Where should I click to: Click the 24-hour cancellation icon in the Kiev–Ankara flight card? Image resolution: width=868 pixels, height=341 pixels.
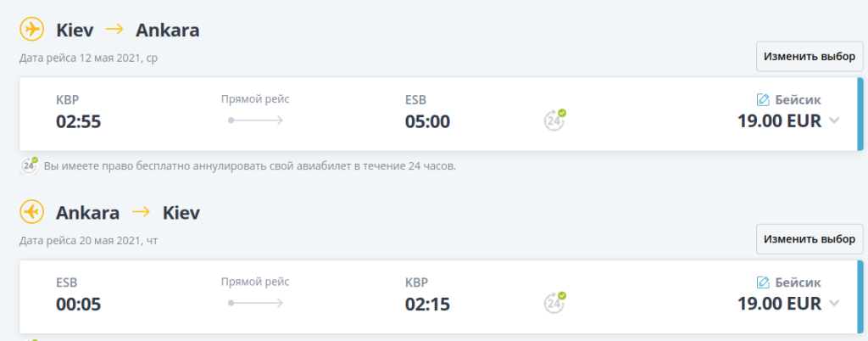[554, 120]
